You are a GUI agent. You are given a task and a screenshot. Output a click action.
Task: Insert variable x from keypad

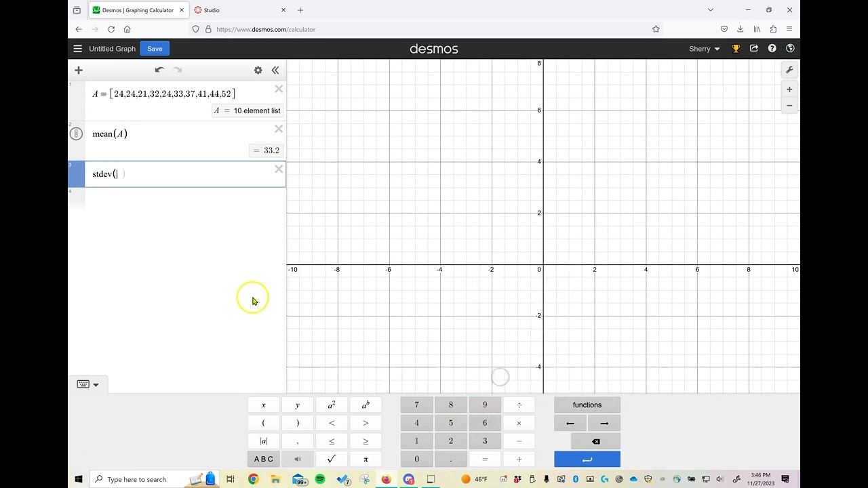click(x=263, y=405)
